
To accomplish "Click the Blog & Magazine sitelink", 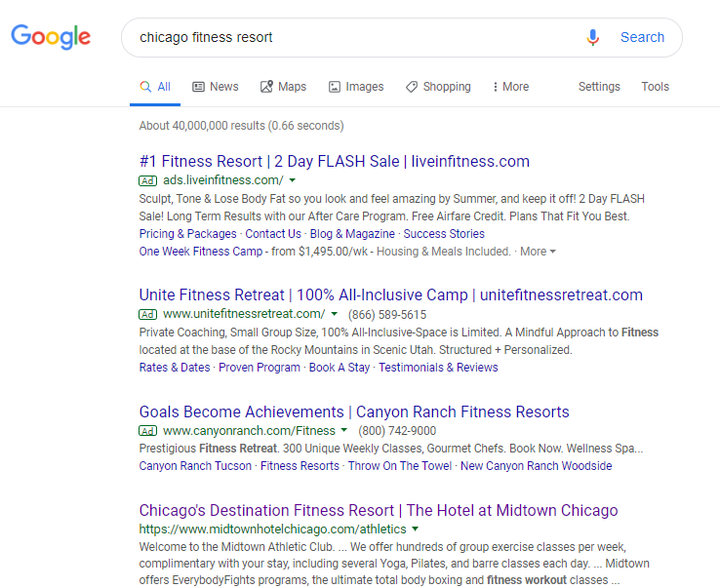I will pyautogui.click(x=352, y=234).
